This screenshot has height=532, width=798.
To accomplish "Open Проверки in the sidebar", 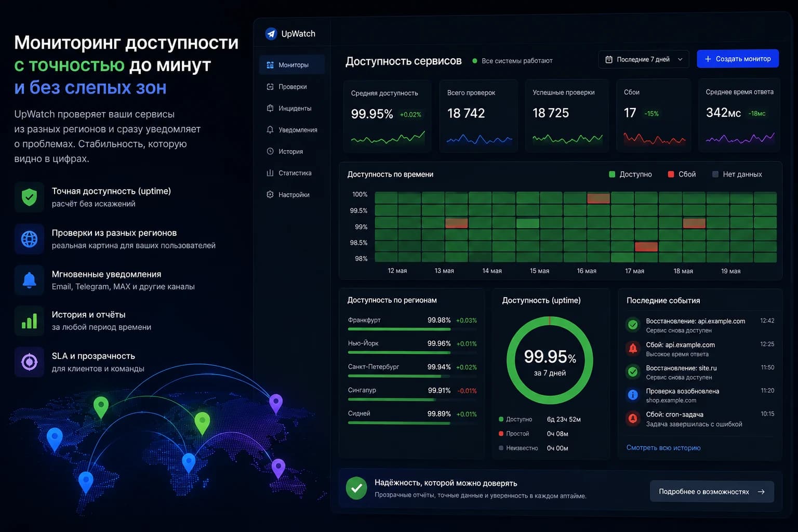I will [292, 87].
